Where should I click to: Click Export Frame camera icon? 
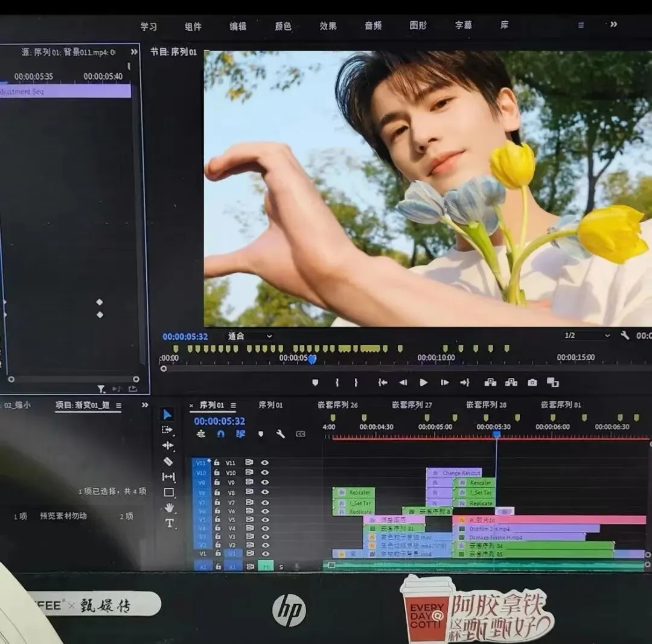[532, 383]
